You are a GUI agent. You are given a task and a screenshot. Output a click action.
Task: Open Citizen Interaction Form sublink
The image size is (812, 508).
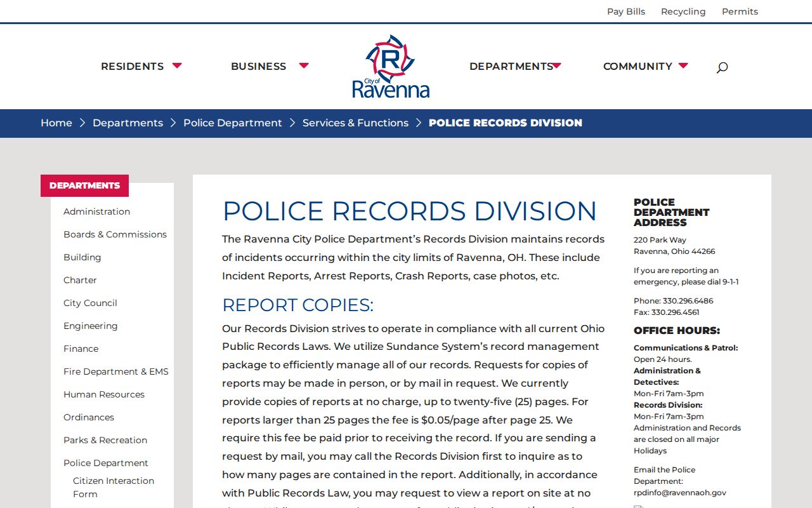coord(114,487)
